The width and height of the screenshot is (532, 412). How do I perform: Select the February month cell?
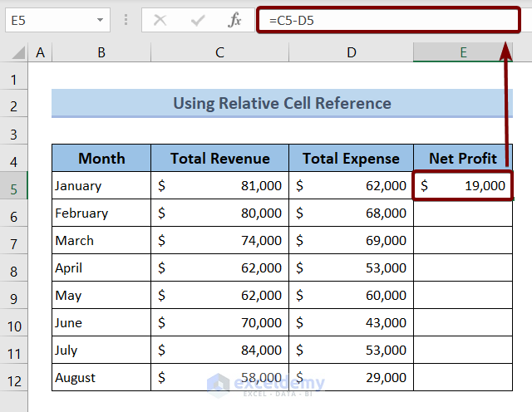point(101,213)
